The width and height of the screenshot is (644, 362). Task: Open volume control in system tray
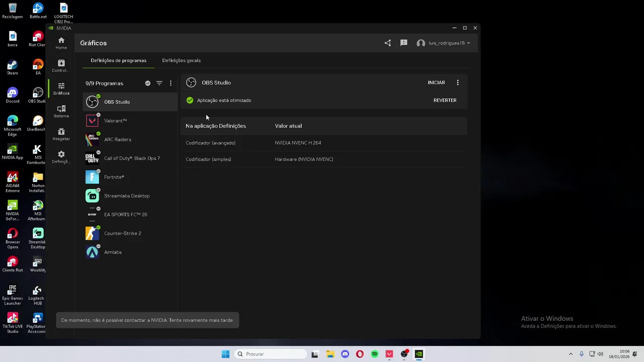tap(600, 354)
